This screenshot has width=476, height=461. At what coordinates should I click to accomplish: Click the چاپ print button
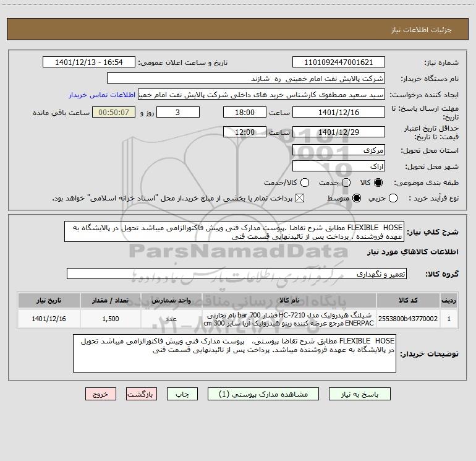pyautogui.click(x=182, y=394)
